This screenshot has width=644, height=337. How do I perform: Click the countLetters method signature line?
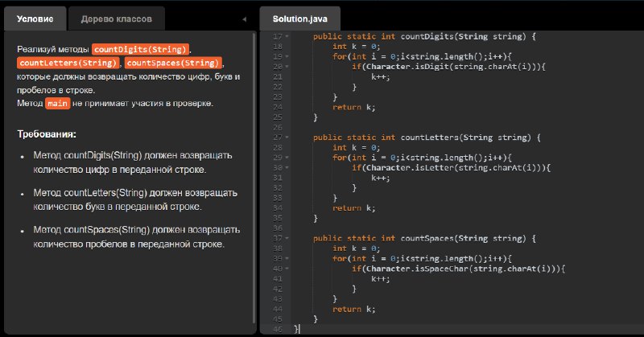coord(427,138)
